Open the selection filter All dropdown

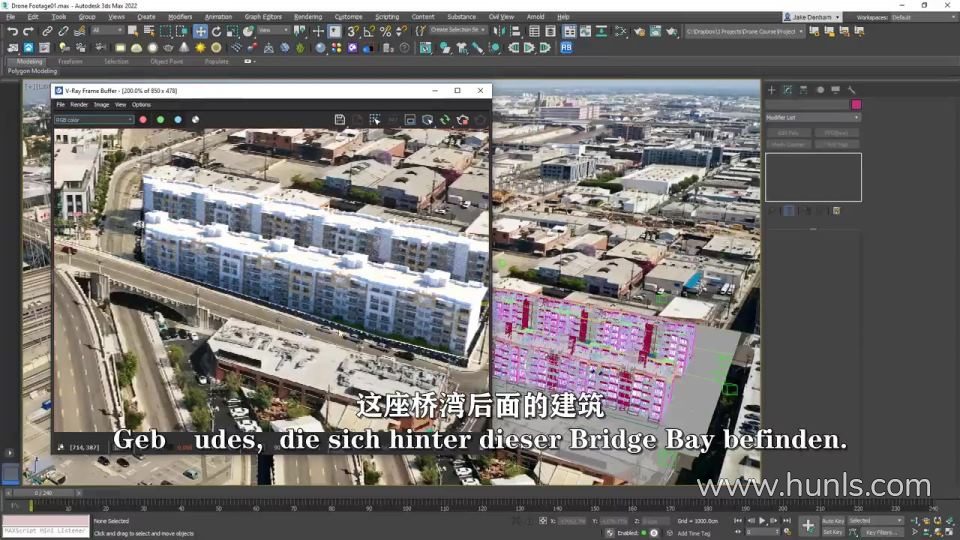107,30
